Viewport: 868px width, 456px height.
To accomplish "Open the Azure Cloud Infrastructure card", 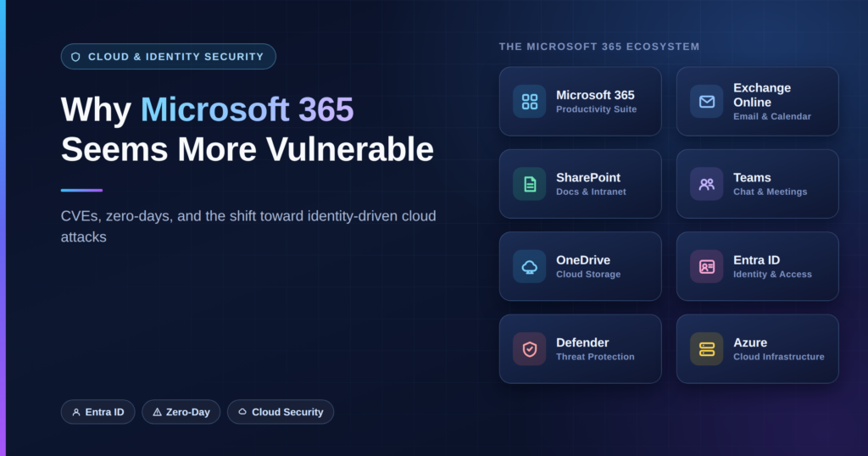I will [x=757, y=348].
